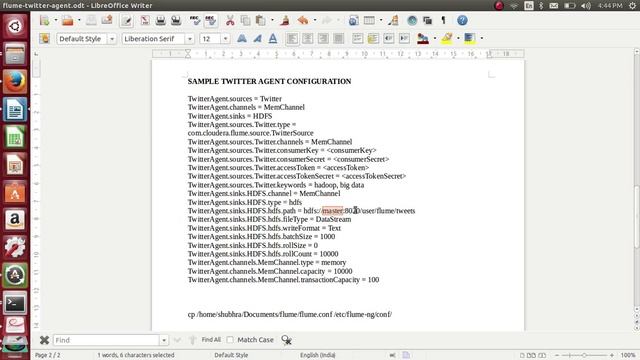Export directly as PDF icon

pyautogui.click(x=145, y=20)
